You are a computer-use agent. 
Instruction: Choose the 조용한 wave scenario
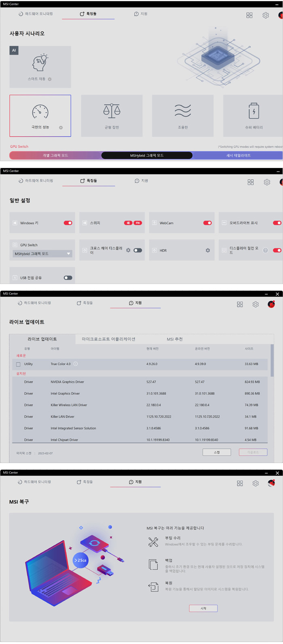tap(183, 116)
